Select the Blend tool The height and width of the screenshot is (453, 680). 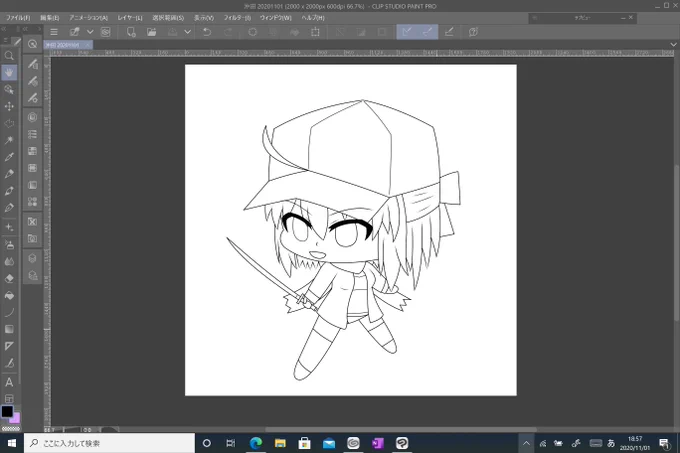coord(9,261)
